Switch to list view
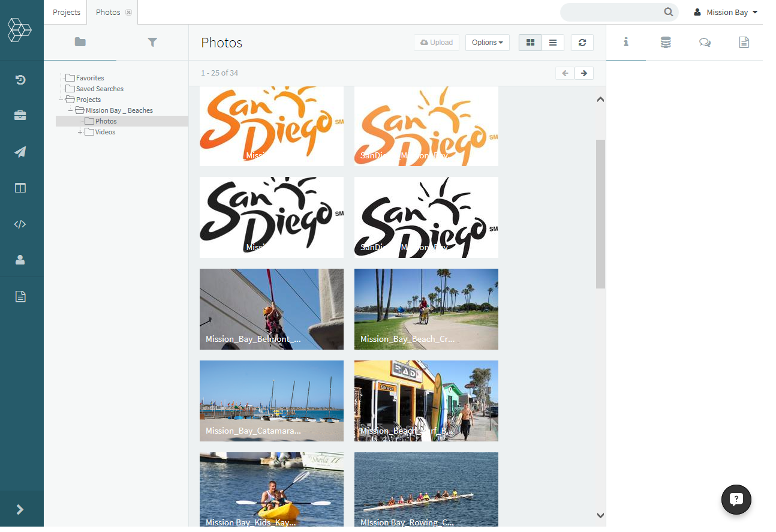Viewport: 776px width, 532px height. point(553,43)
